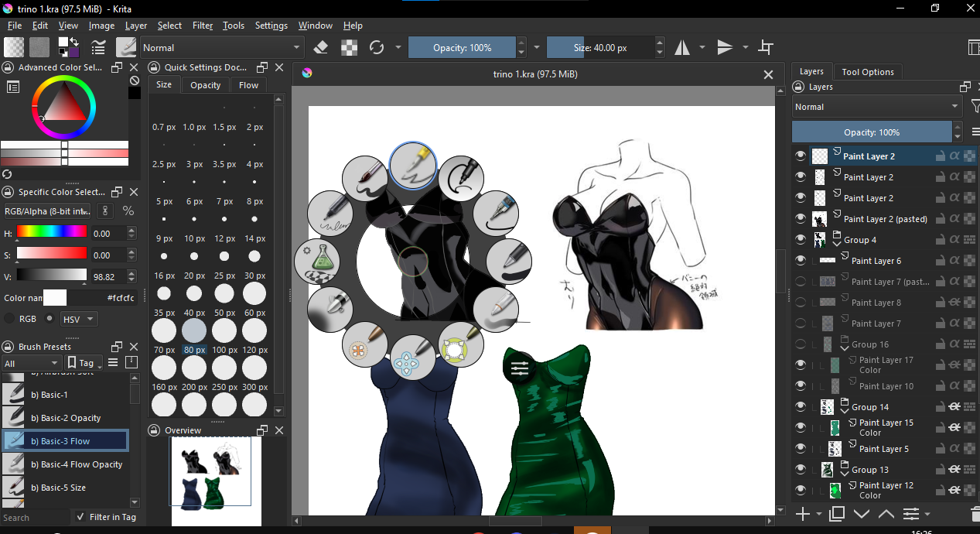Click the preserve alpha checkerboard icon
980x534 pixels.
[350, 47]
